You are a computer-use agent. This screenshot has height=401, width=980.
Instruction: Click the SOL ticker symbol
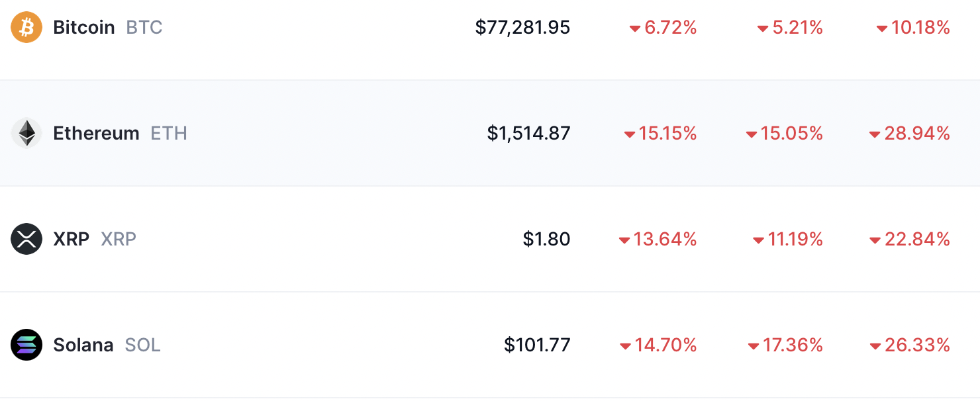click(x=143, y=345)
